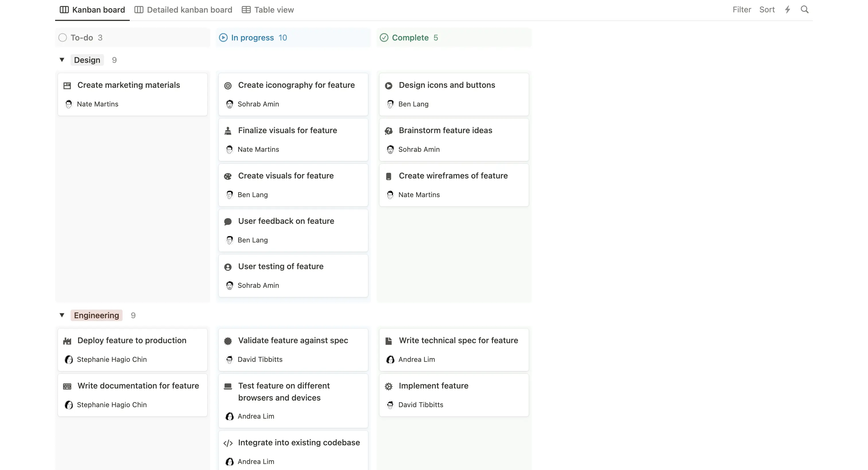868x470 pixels.
Task: Collapse the Design group
Action: [x=62, y=60]
